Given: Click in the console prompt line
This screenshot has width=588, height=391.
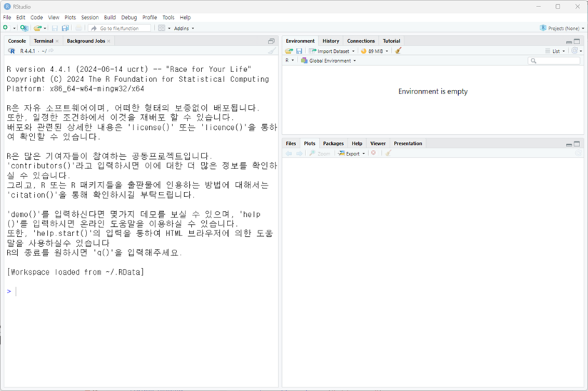Looking at the screenshot, I should [141, 291].
